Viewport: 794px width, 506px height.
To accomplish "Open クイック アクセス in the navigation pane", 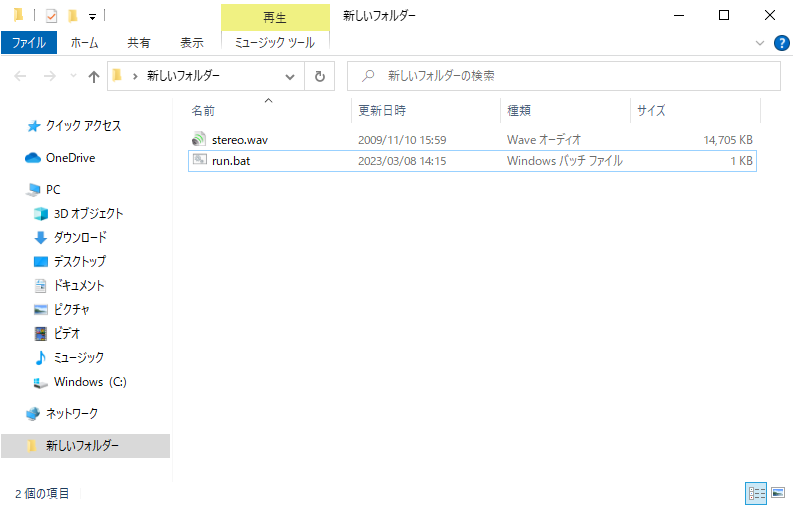I will tap(84, 126).
